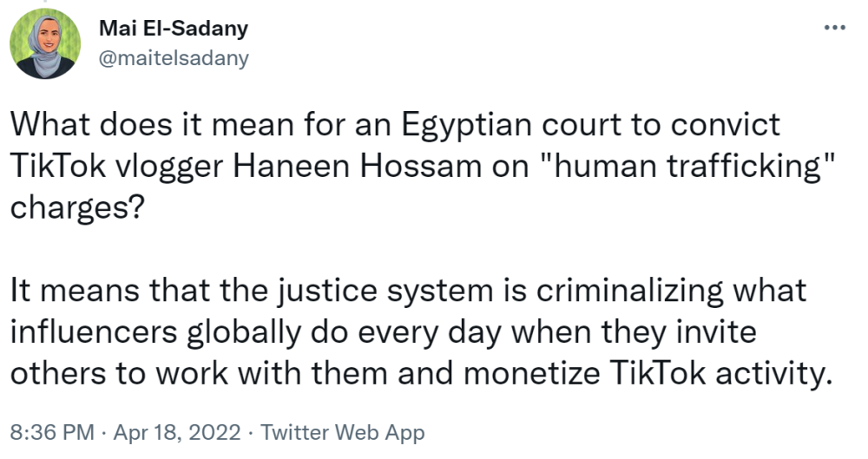Click the word "criminalizing" in the tweet

coord(629,292)
